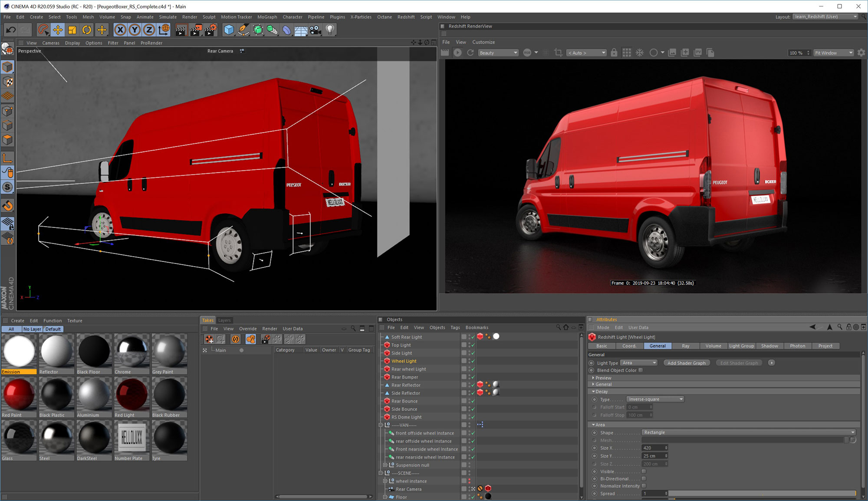This screenshot has width=868, height=501.
Task: Lock the X axis toggle icon
Action: pos(121,30)
